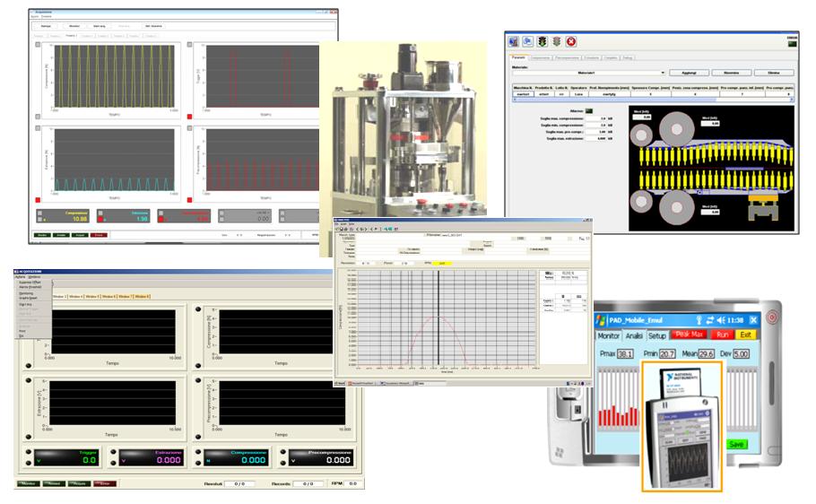Click the blue second toolbar icon in parameters window

(527, 41)
